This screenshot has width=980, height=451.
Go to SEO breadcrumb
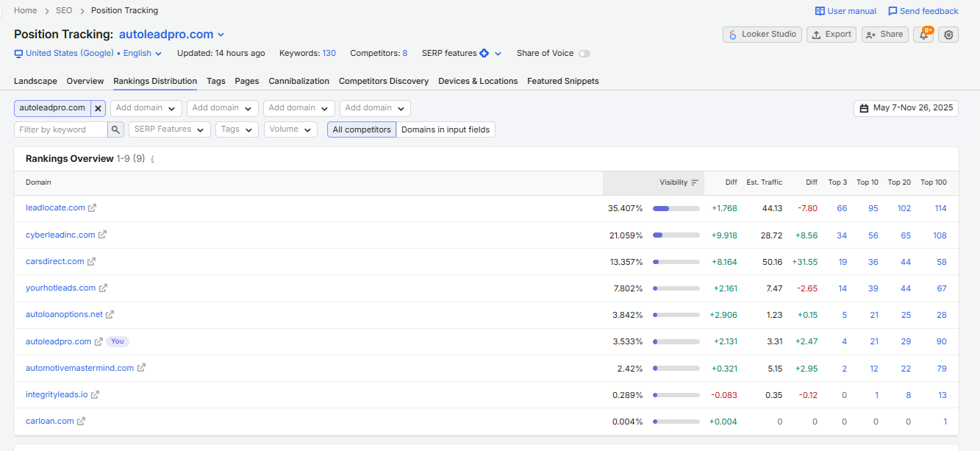pos(65,10)
